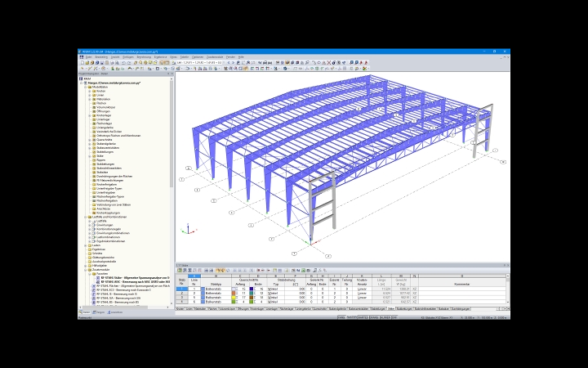
Task: Switch to Querschnitte table tab
Action: click(x=320, y=308)
